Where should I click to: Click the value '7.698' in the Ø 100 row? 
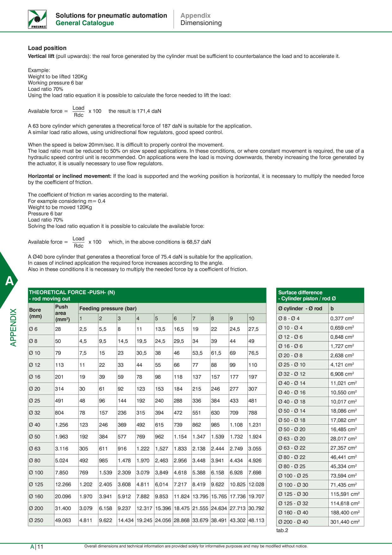pyautogui.click(x=255, y=473)
